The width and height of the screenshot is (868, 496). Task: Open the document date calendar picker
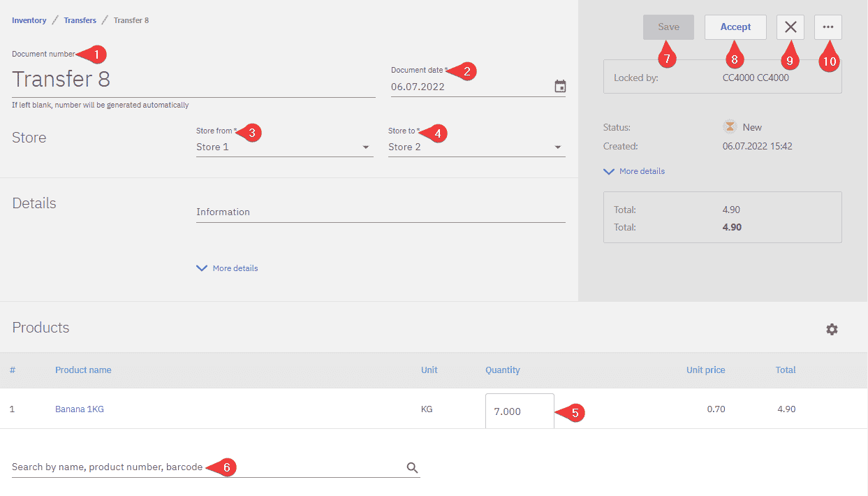point(559,87)
